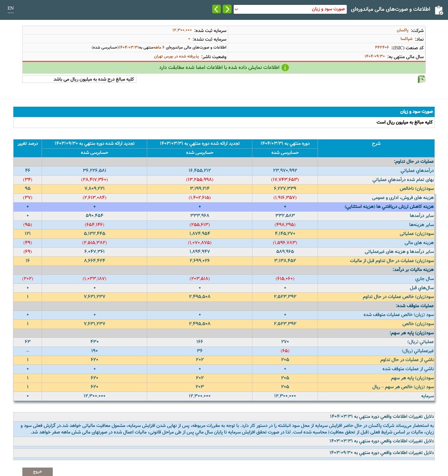
Task: Select the سال جاري tax row label
Action: click(x=424, y=279)
